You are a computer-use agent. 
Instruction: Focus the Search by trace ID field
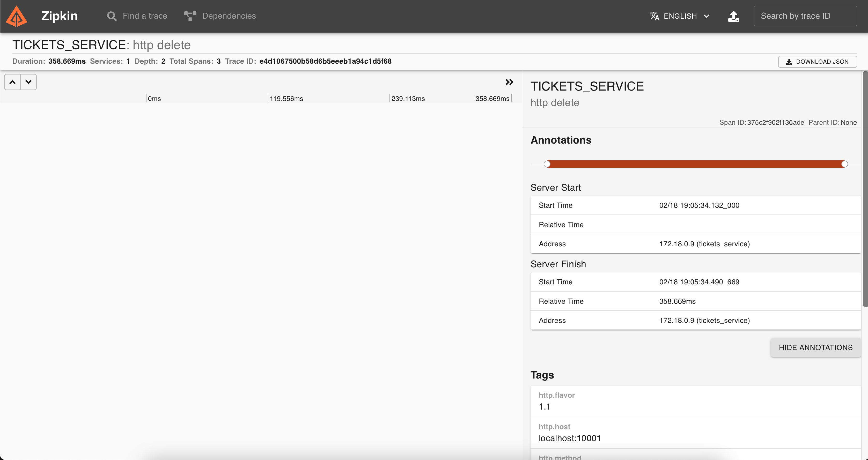pos(805,16)
